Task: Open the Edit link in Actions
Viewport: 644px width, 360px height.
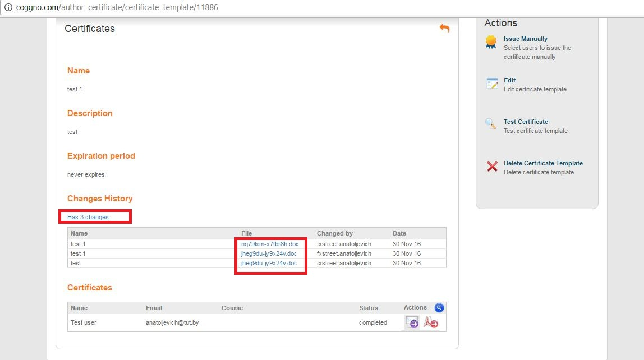Action: click(x=509, y=80)
